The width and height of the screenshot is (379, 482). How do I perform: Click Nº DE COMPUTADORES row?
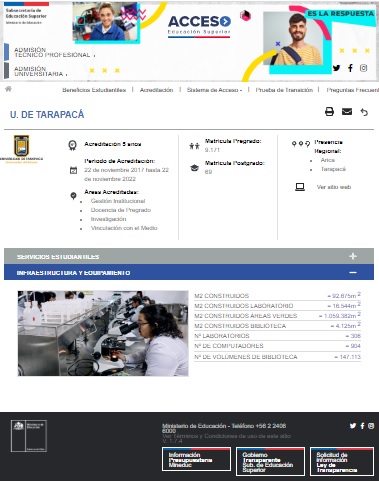pos(277,346)
